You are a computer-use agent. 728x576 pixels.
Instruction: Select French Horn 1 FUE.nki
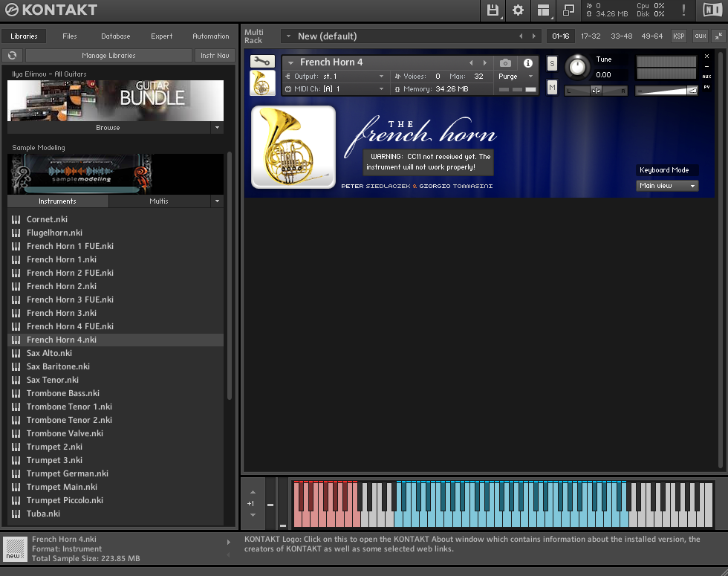116,246
